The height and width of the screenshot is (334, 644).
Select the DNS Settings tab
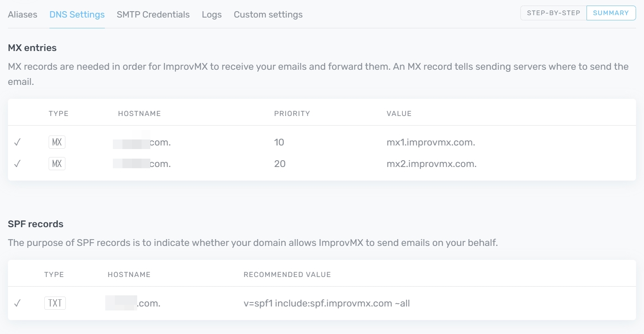tap(77, 15)
